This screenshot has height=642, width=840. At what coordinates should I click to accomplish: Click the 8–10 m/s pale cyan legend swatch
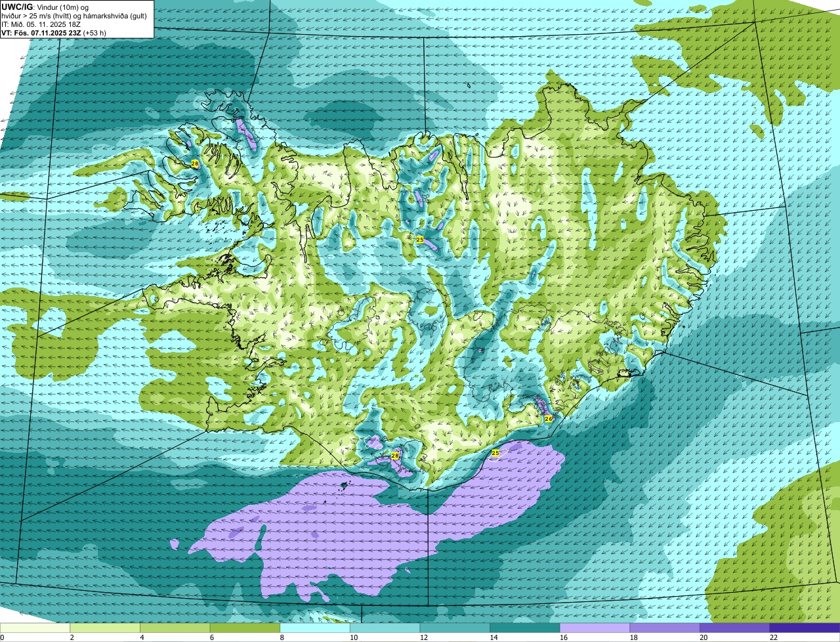point(315,628)
